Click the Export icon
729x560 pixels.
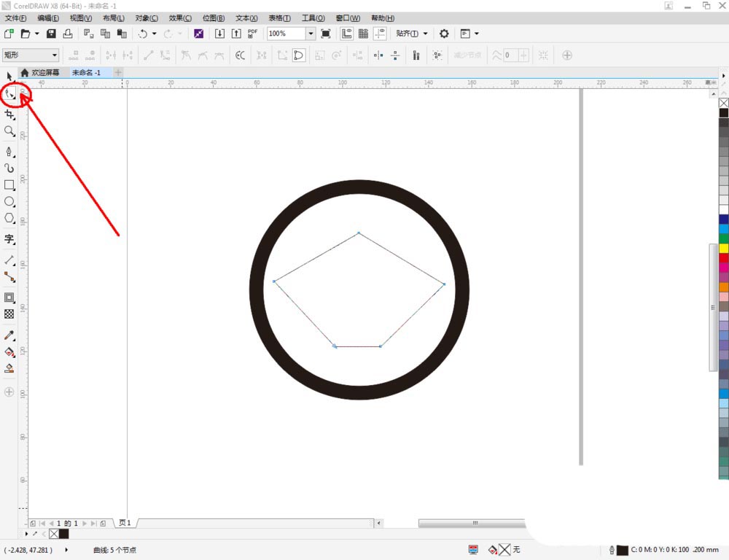(x=236, y=34)
